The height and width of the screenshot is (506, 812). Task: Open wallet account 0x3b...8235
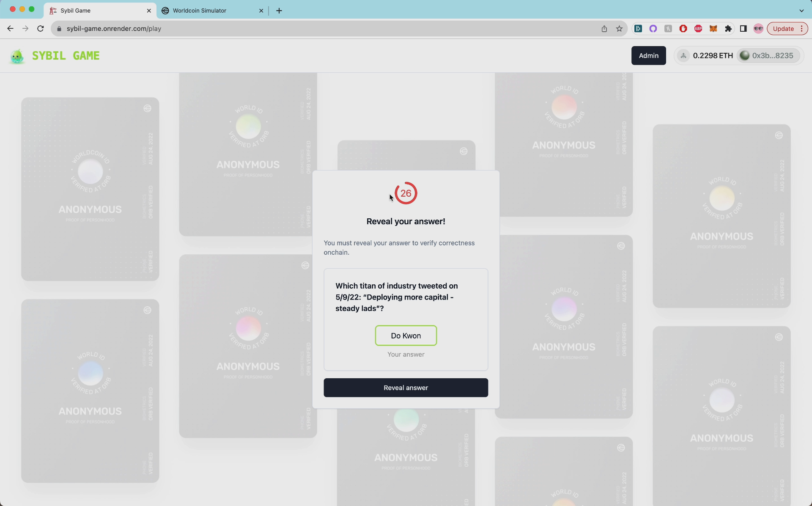pyautogui.click(x=768, y=55)
